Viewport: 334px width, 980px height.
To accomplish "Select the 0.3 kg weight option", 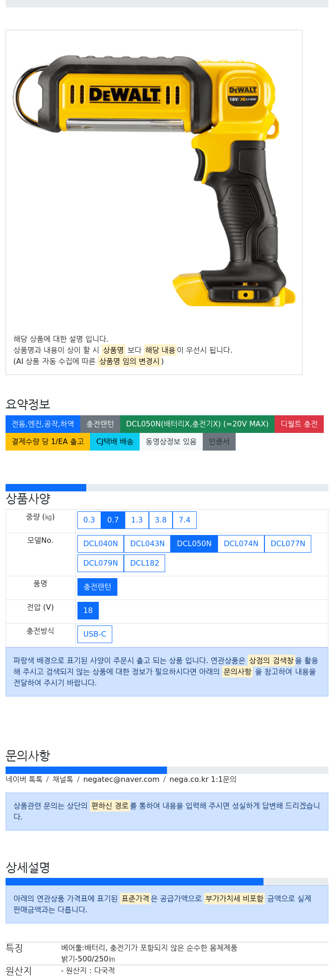I will [89, 520].
